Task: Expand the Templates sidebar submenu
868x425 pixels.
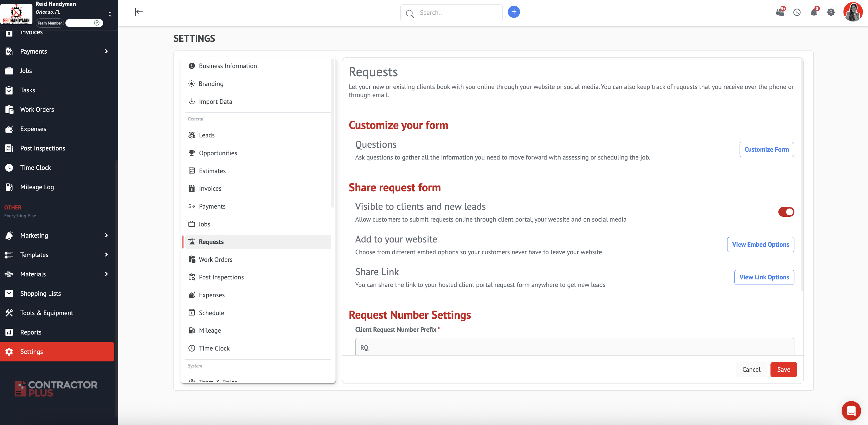Action: tap(106, 255)
